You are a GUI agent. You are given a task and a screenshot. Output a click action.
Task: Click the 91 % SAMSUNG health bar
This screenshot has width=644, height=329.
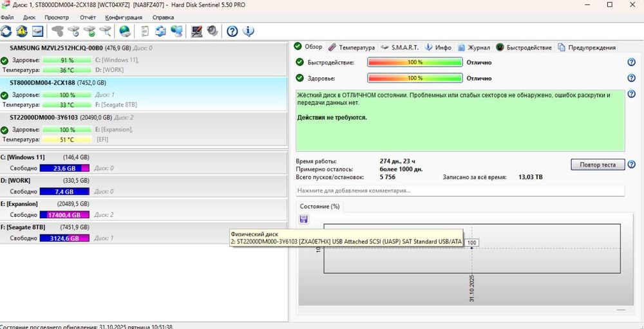coord(67,61)
